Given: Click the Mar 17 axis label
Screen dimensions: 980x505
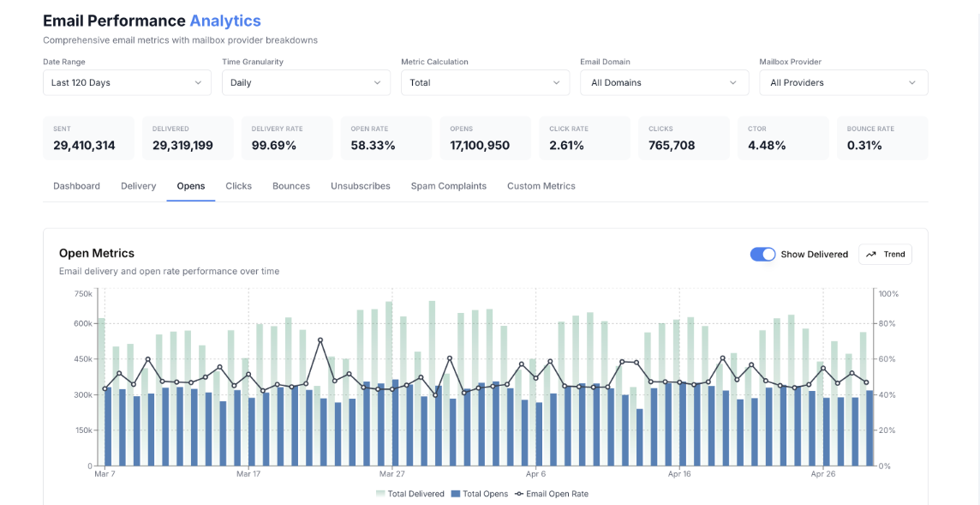Looking at the screenshot, I should [x=248, y=475].
